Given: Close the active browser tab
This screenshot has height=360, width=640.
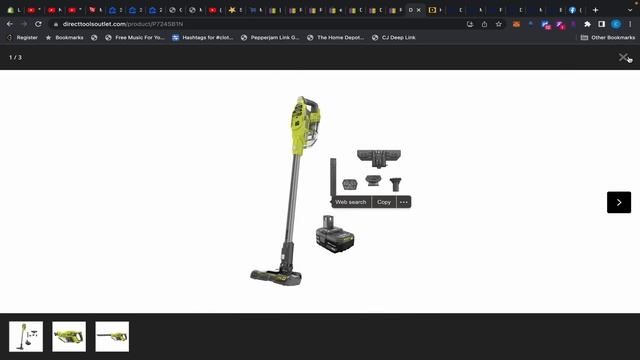Looking at the screenshot, I should (x=418, y=10).
